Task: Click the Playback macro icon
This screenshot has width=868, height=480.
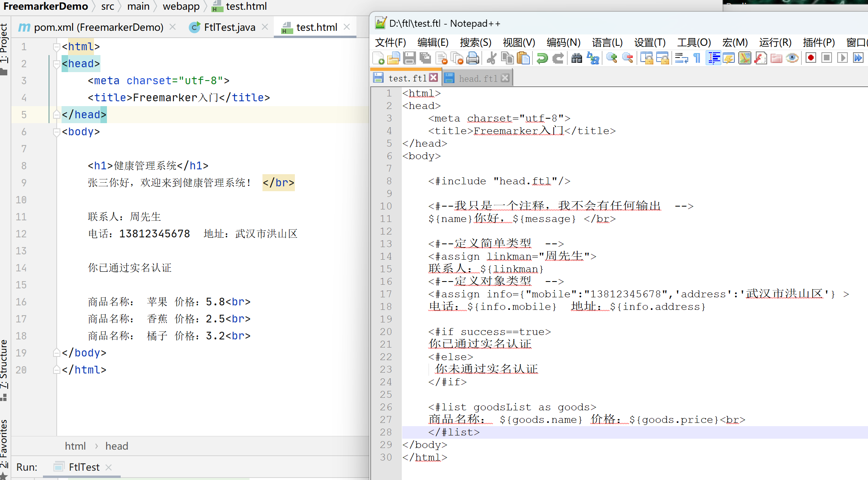Action: (x=842, y=58)
